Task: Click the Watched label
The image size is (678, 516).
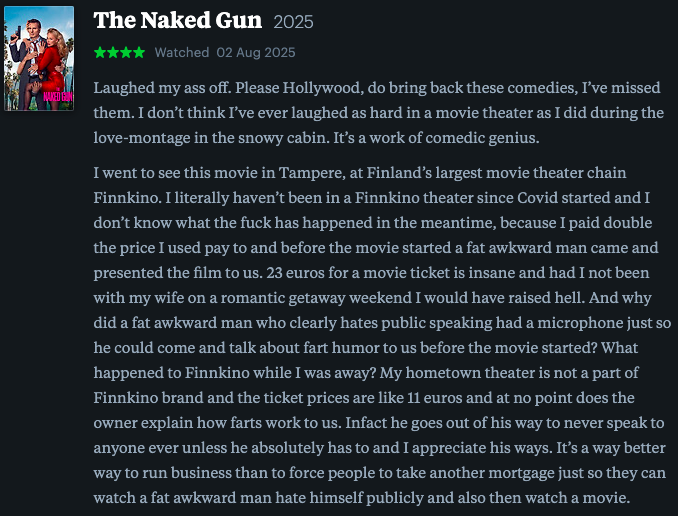Action: point(181,52)
